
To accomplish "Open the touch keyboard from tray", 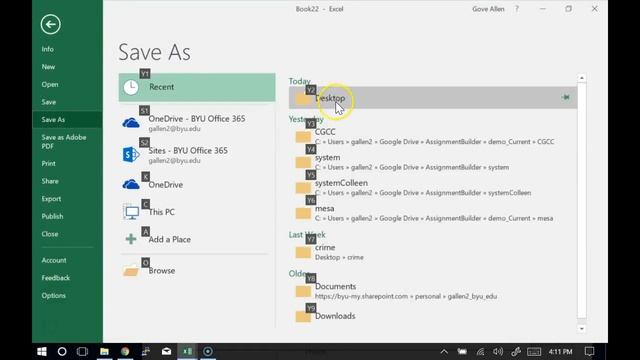I will click(534, 351).
